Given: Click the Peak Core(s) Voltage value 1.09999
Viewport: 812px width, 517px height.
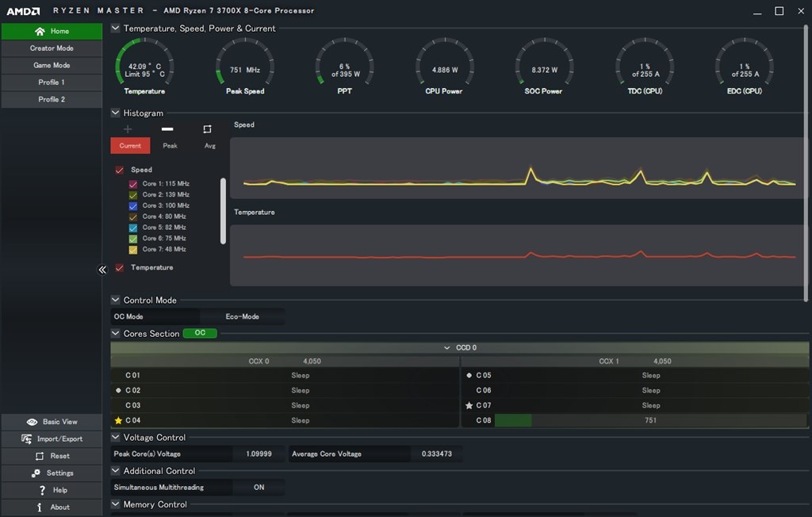Looking at the screenshot, I should pyautogui.click(x=259, y=454).
